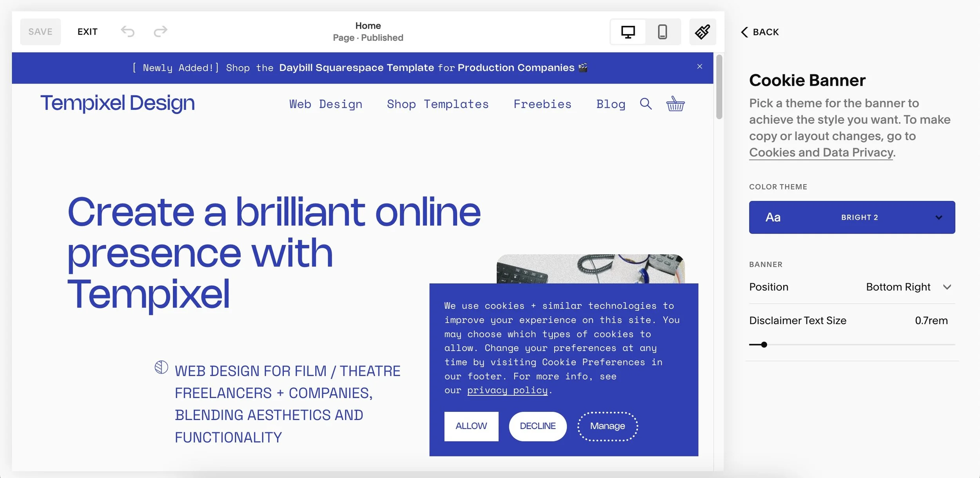
Task: Open site styles paintbrush icon
Action: click(x=702, y=32)
